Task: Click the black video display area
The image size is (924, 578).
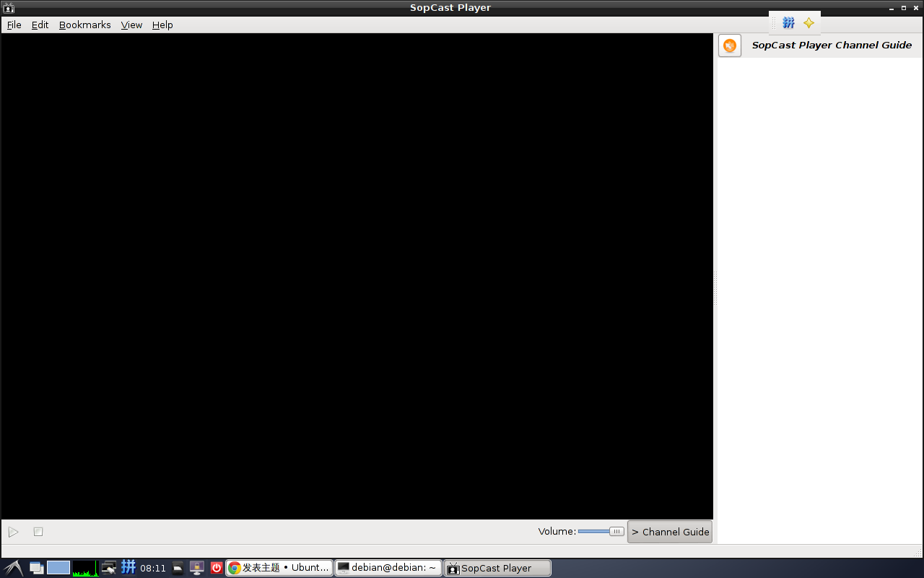Action: [357, 276]
